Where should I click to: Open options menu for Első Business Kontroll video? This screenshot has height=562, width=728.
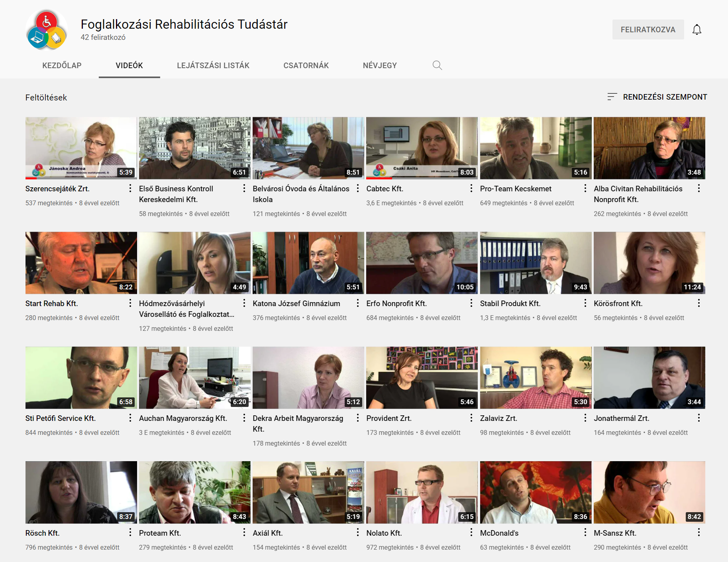click(x=244, y=189)
